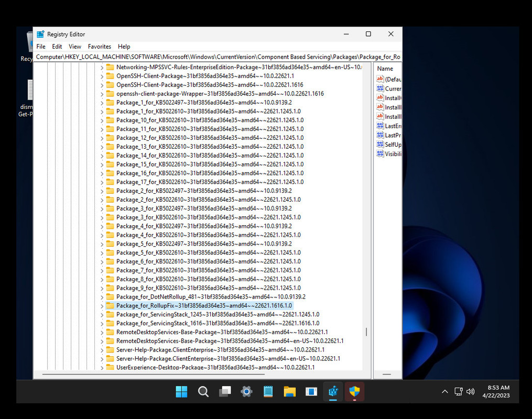Open Notepad from the taskbar
Image resolution: width=532 pixels, height=419 pixels.
pos(268,392)
